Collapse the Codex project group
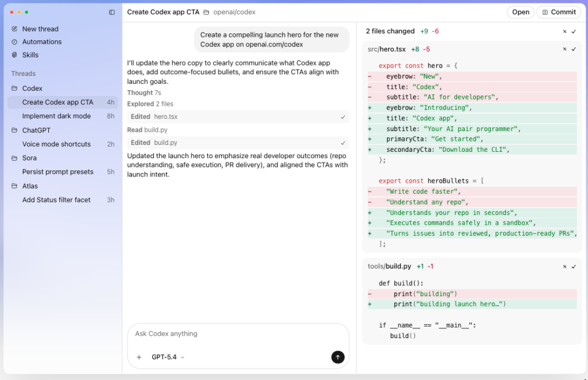Screen dimensions: 588x380 pos(32,88)
